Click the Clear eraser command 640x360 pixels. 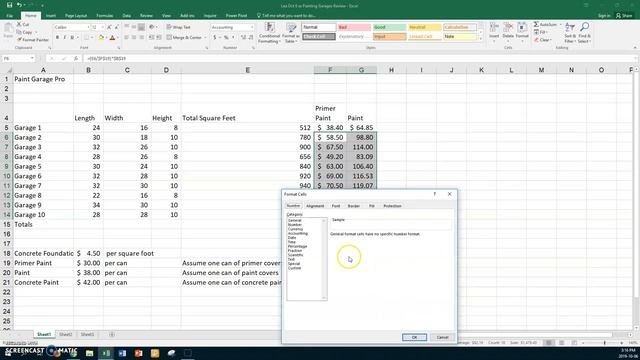point(542,40)
